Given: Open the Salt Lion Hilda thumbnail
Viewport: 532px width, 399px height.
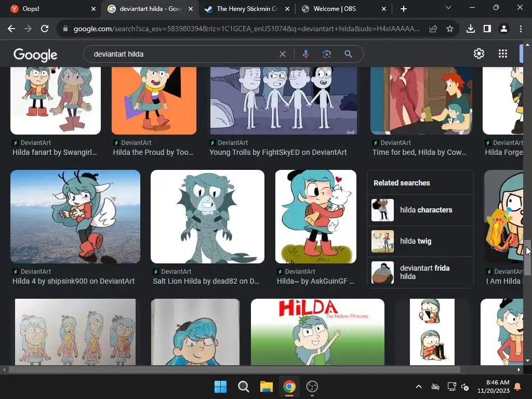Looking at the screenshot, I should (207, 217).
